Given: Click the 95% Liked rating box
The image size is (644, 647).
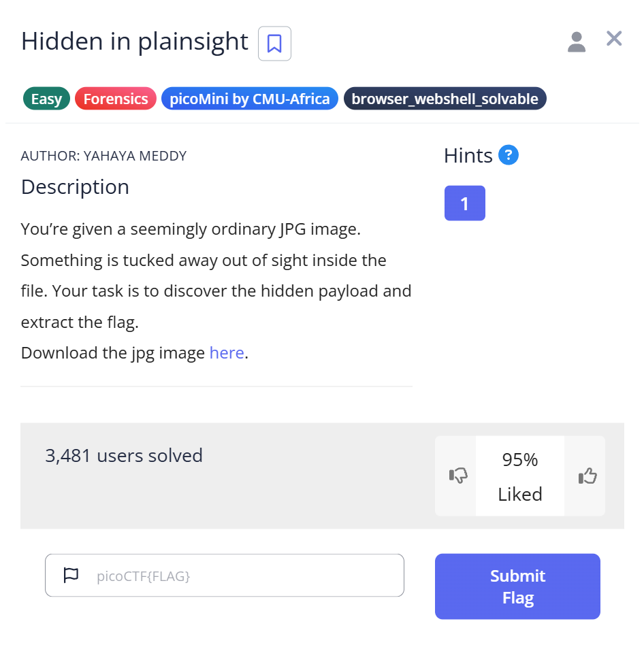Looking at the screenshot, I should click(520, 476).
